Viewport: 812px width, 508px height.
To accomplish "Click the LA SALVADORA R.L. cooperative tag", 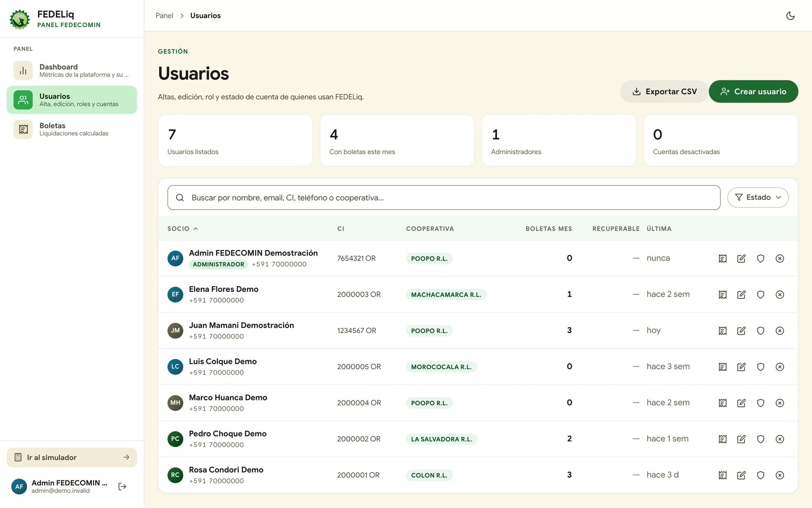I will pyautogui.click(x=442, y=439).
